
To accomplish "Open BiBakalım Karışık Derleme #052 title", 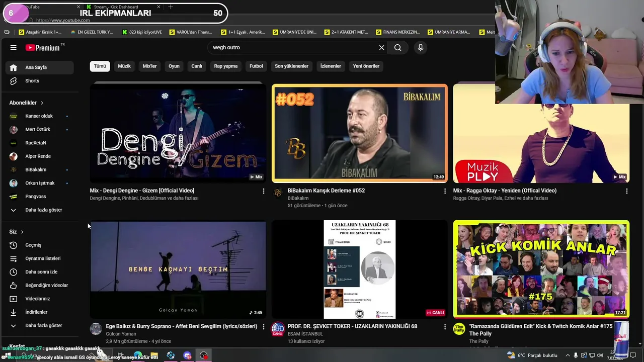I will tap(326, 191).
